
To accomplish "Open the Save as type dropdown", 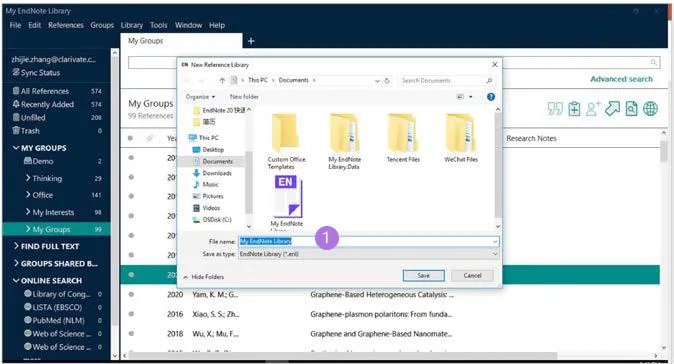I will pyautogui.click(x=369, y=254).
